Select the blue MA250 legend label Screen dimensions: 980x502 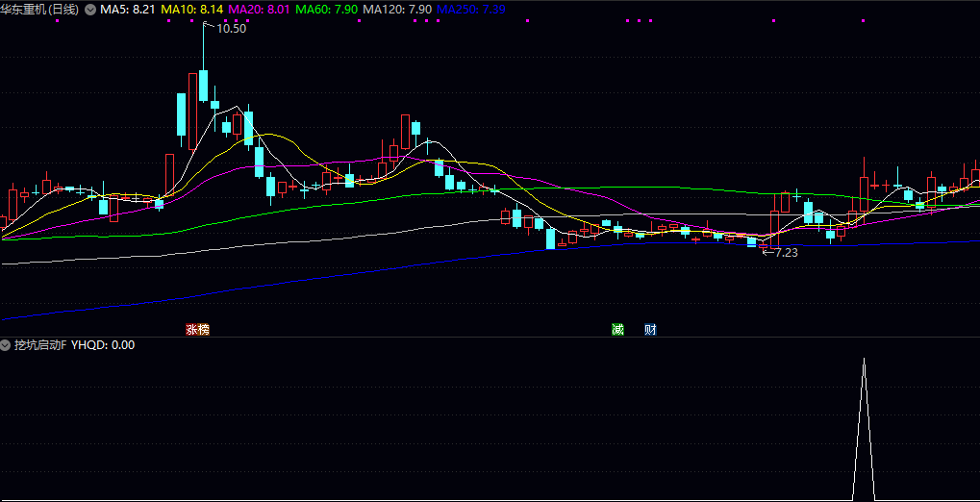pos(471,9)
